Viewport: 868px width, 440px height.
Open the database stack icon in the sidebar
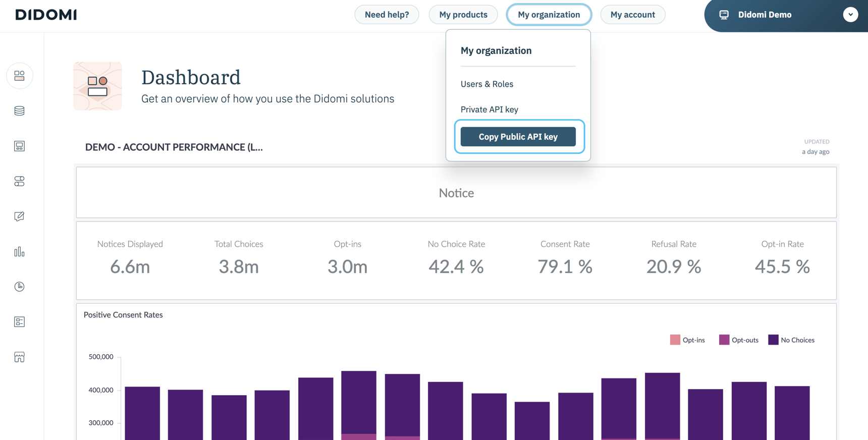[x=20, y=111]
